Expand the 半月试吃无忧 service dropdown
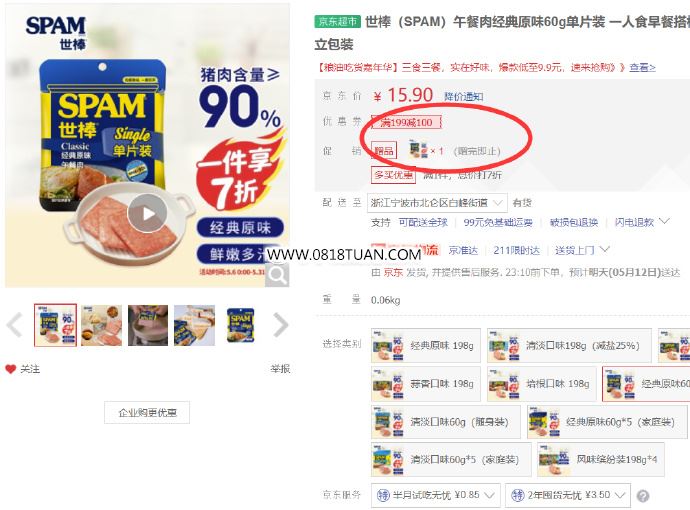This screenshot has height=510, width=690. (436, 495)
